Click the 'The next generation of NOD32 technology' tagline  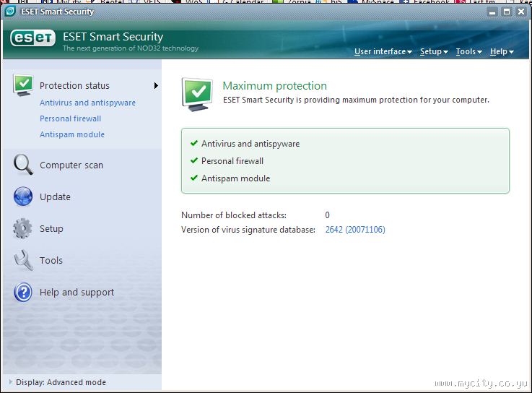(x=131, y=48)
